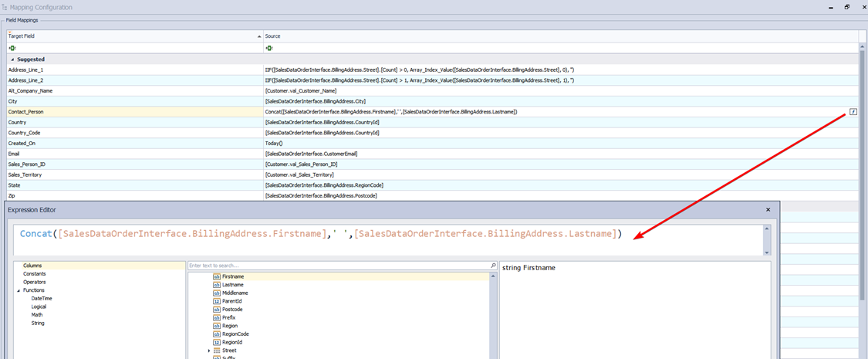The width and height of the screenshot is (868, 359).
Task: Select the Sales_Territory target field
Action: coord(135,174)
